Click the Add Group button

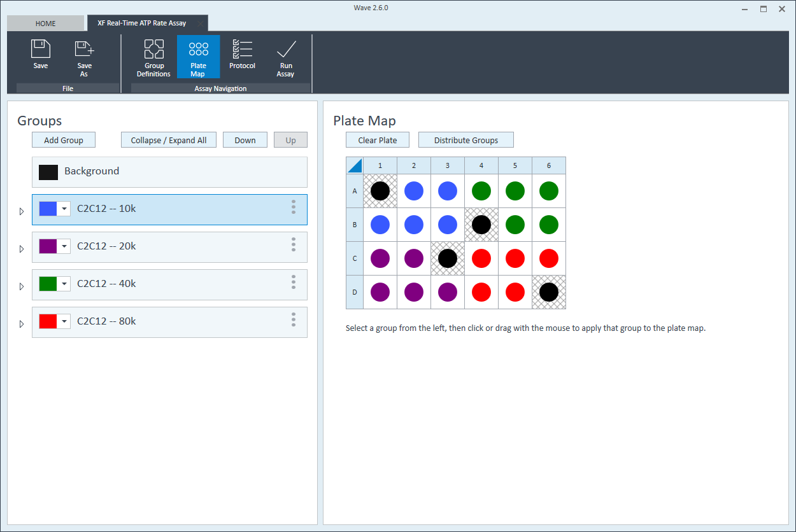(64, 141)
